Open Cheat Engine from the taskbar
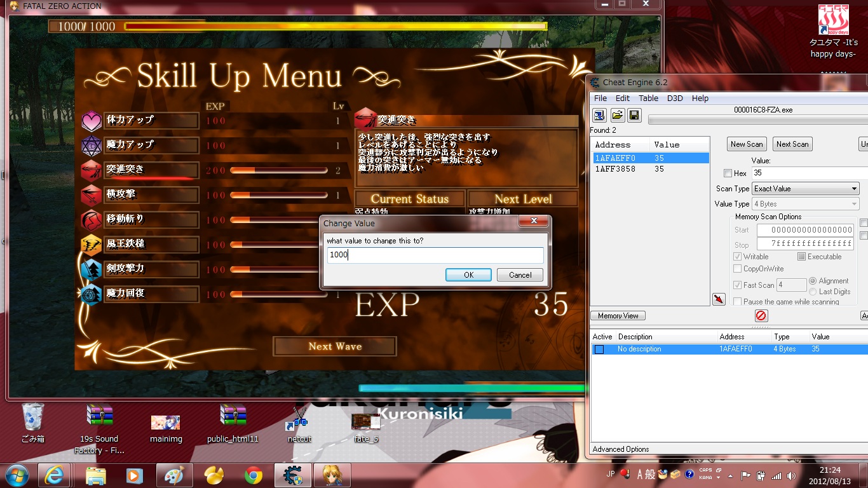The height and width of the screenshot is (488, 868). (293, 475)
